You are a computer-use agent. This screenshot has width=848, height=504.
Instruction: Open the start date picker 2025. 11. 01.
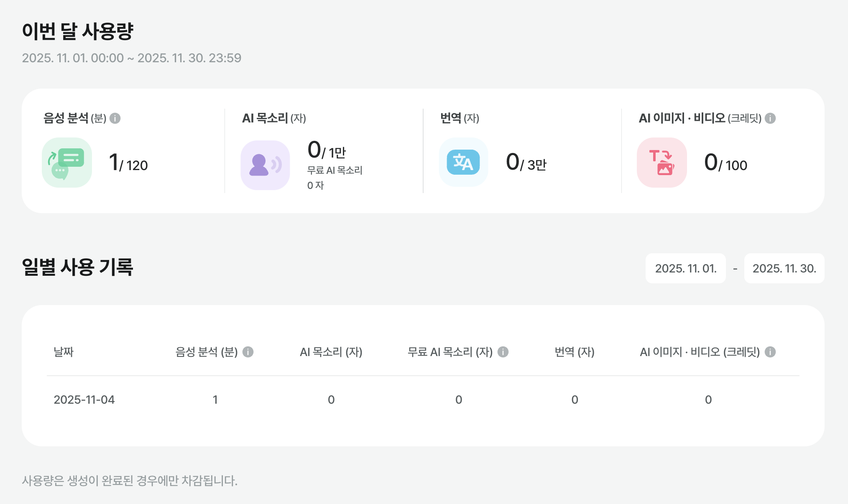[x=686, y=268]
